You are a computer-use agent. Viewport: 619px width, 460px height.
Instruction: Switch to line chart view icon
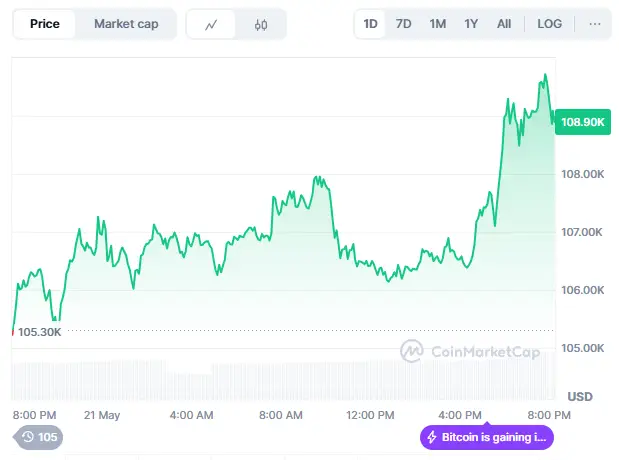tap(211, 24)
